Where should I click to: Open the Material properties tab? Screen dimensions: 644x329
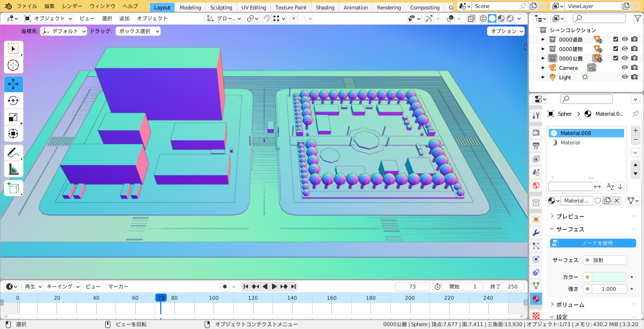(x=536, y=299)
